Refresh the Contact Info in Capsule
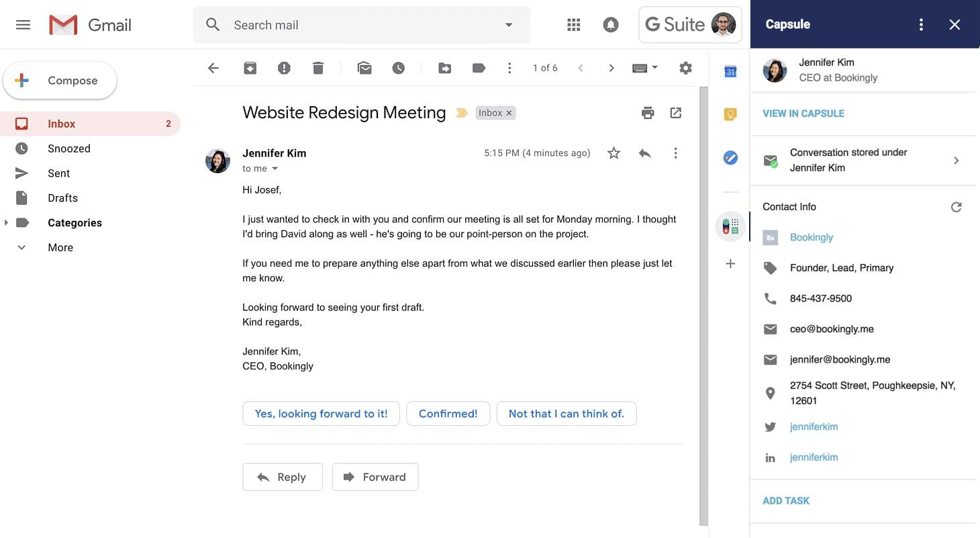This screenshot has width=980, height=538. 956,206
